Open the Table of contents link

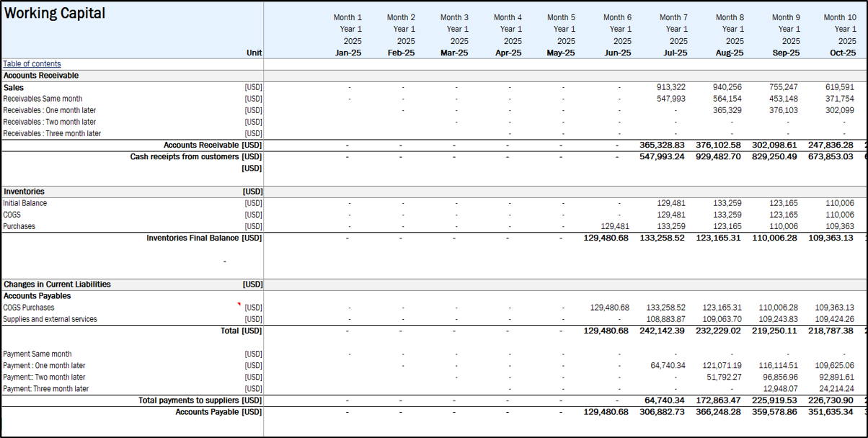pyautogui.click(x=32, y=64)
